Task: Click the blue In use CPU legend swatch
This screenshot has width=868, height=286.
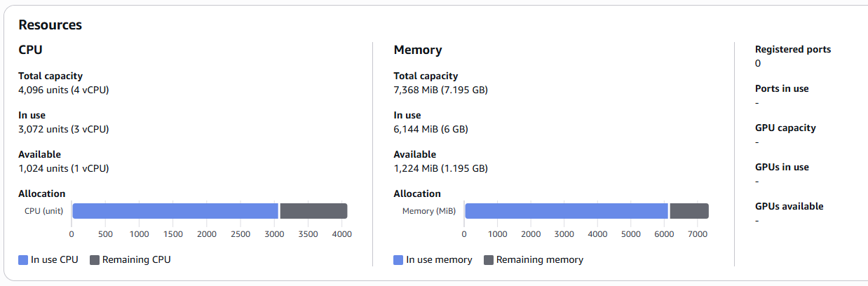Action: (23, 260)
